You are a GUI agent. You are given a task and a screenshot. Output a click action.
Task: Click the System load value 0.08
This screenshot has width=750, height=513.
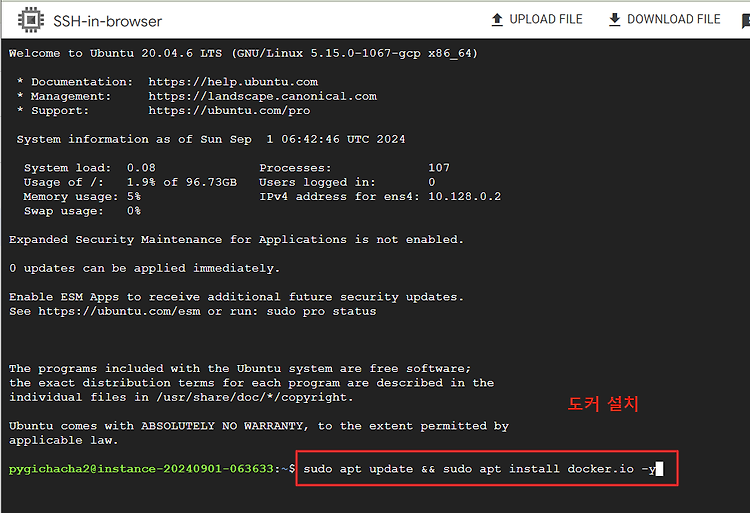point(141,168)
